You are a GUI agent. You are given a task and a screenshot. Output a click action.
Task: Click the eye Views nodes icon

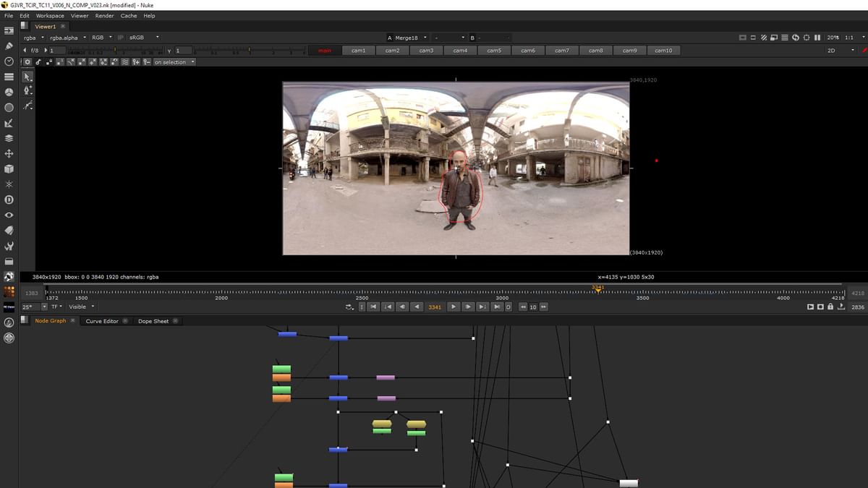coord(9,215)
